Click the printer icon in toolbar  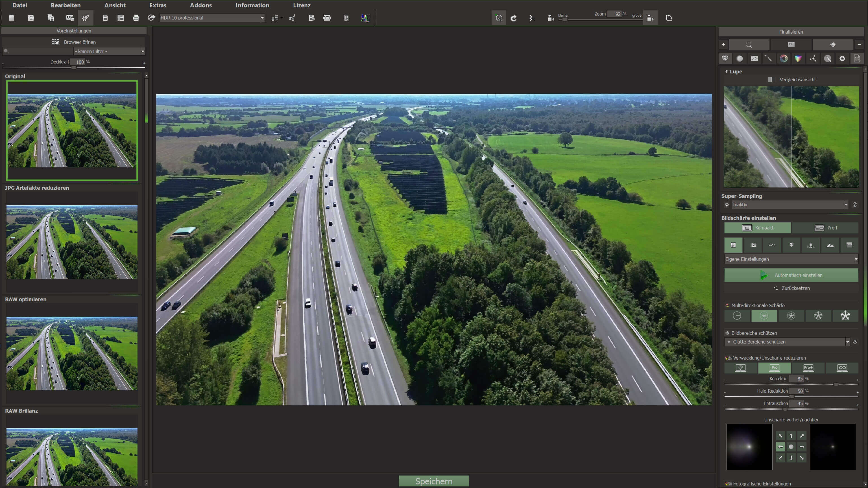136,18
